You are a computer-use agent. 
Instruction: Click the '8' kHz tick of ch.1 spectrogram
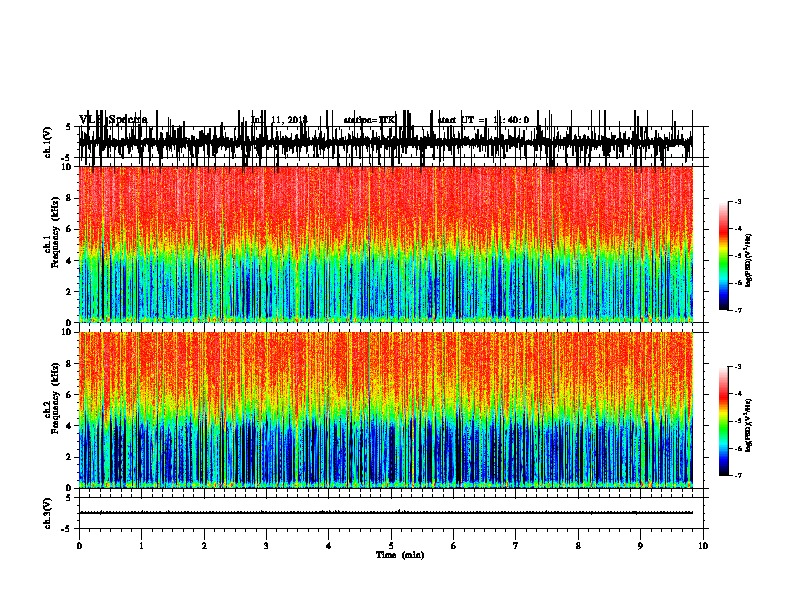[x=69, y=198]
